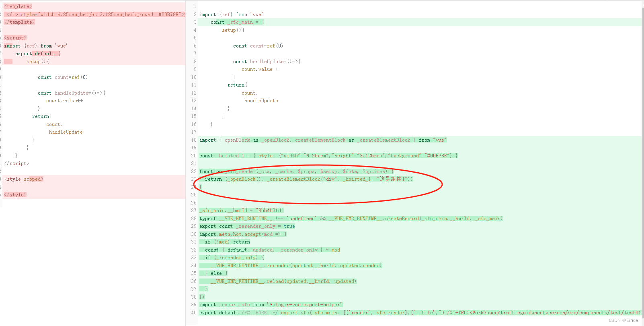
Task: Click 'export const _rerender_only = true' line
Action: (x=247, y=226)
